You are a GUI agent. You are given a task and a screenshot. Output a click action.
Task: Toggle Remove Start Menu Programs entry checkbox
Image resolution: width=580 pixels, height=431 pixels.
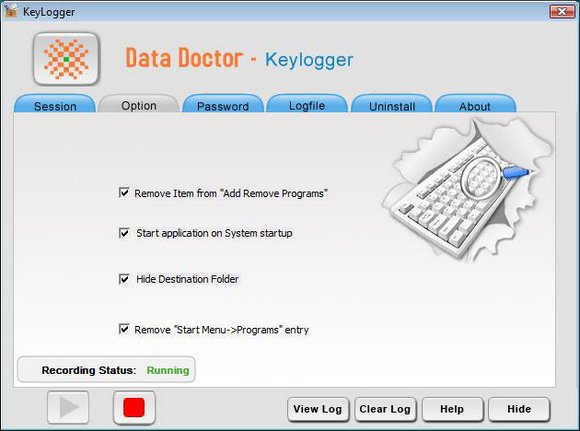[124, 329]
